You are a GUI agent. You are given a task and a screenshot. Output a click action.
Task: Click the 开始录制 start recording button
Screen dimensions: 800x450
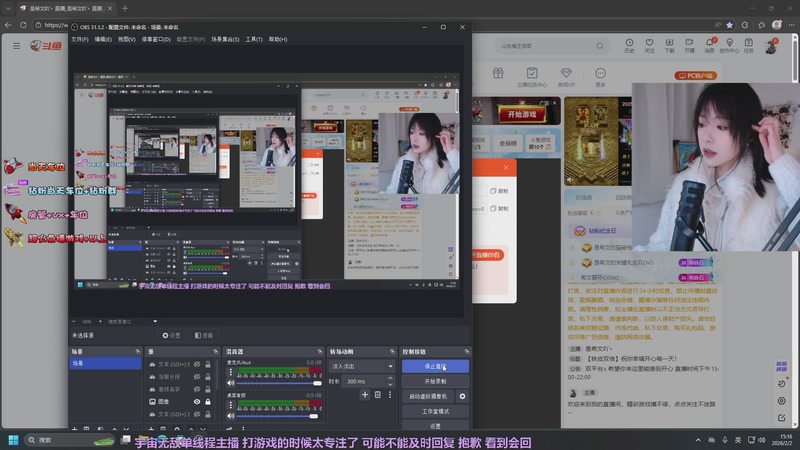pyautogui.click(x=435, y=381)
